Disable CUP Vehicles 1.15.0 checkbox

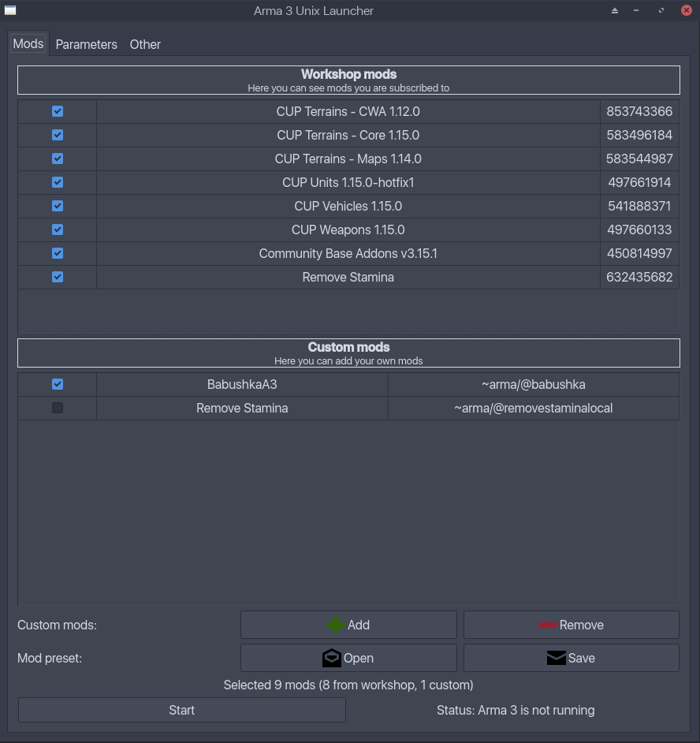tap(58, 206)
